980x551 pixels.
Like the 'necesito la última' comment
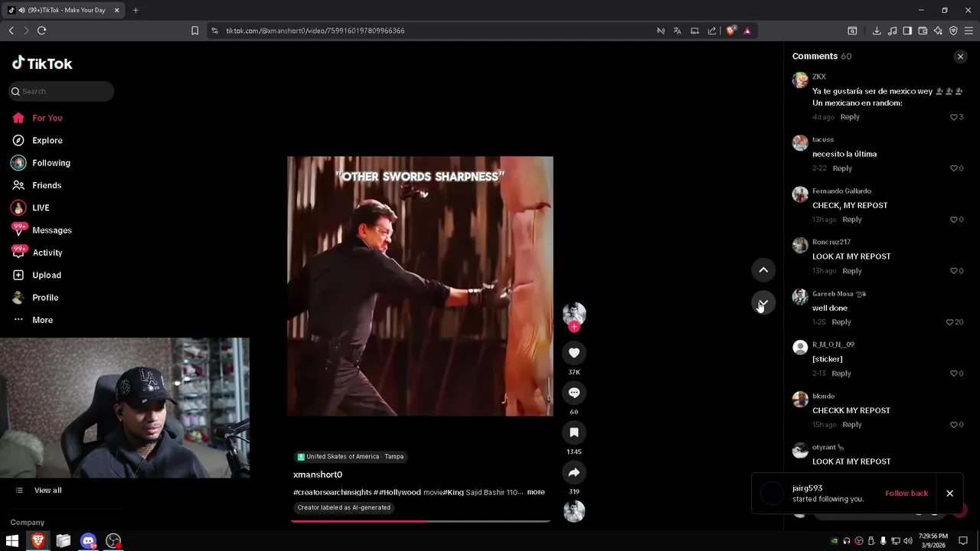coord(954,168)
